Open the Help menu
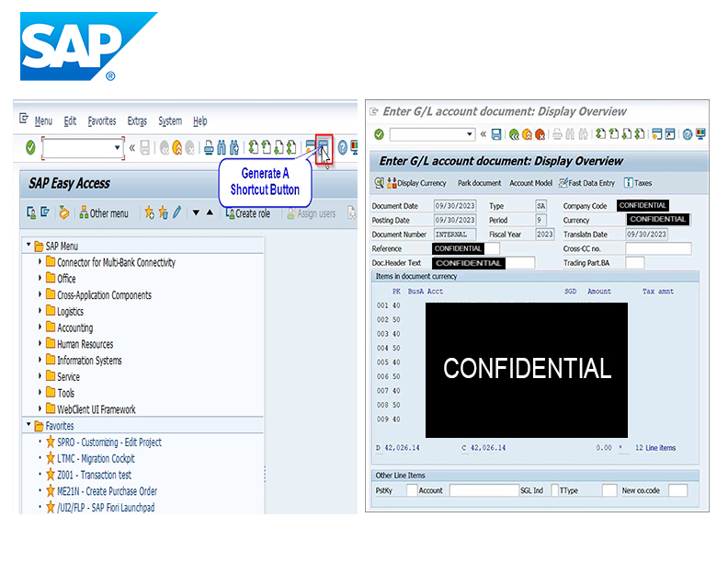This screenshot has width=728, height=563. pos(200,121)
